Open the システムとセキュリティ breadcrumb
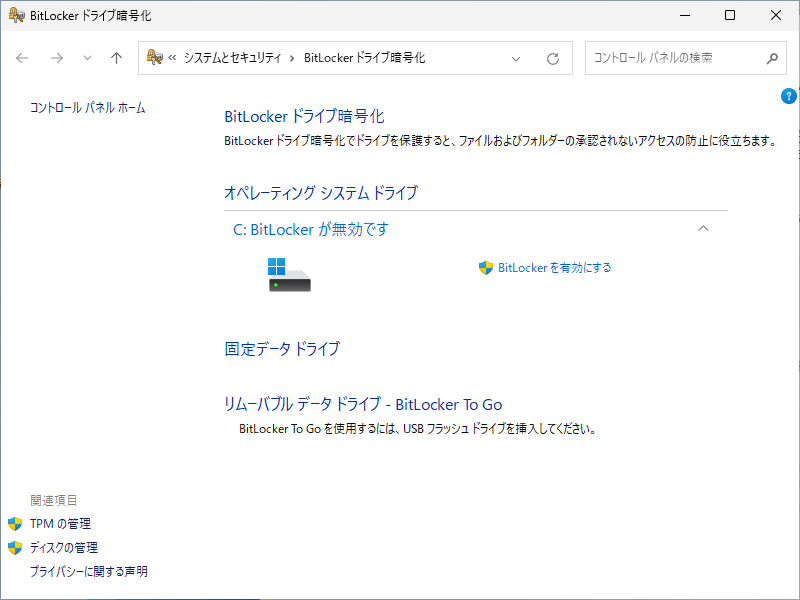The height and width of the screenshot is (600, 800). click(x=233, y=58)
